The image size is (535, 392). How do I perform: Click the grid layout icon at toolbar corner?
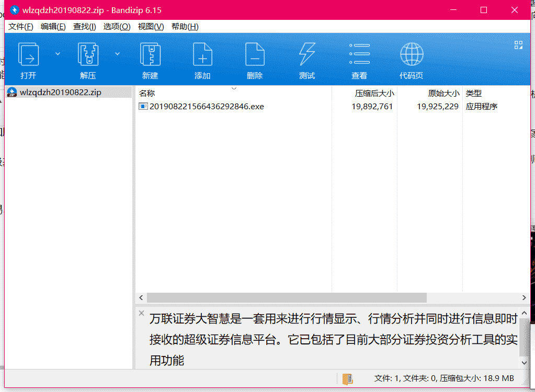tap(519, 45)
